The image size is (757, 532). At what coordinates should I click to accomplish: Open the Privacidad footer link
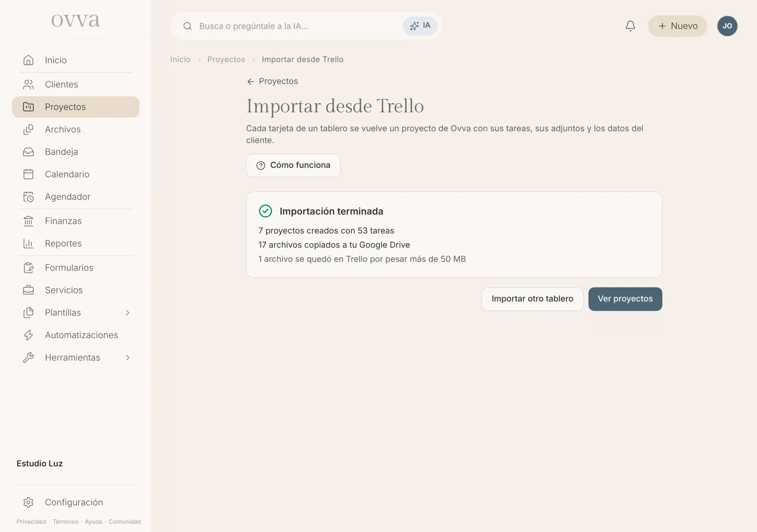tap(31, 522)
